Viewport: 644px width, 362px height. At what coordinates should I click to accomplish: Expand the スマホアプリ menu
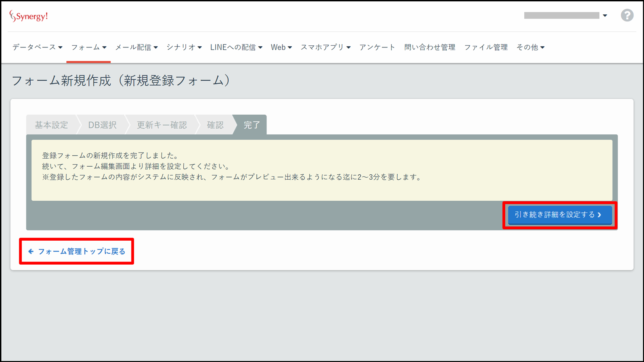[325, 47]
